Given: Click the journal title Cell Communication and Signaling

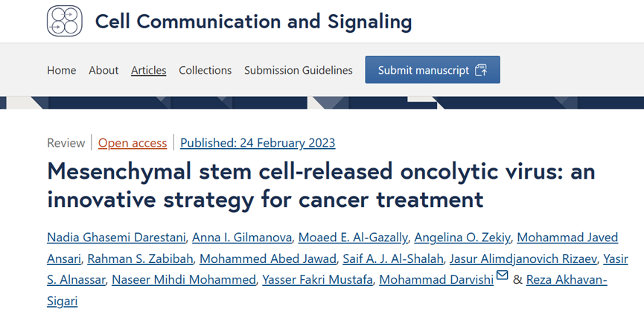Looking at the screenshot, I should [253, 22].
